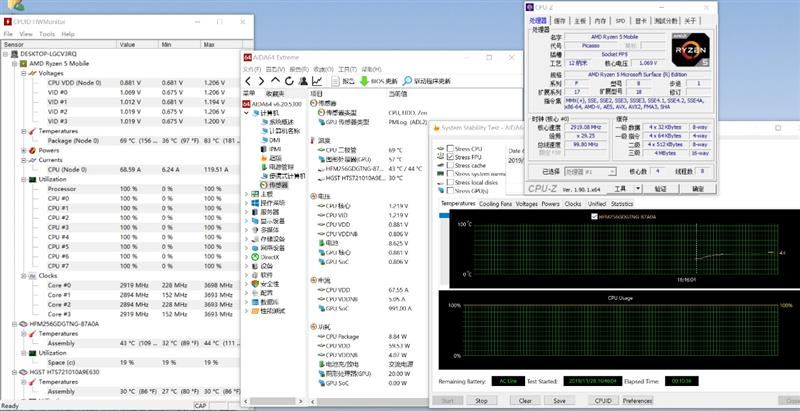
Task: Click the System Stability Test flame icon
Action: point(437,128)
